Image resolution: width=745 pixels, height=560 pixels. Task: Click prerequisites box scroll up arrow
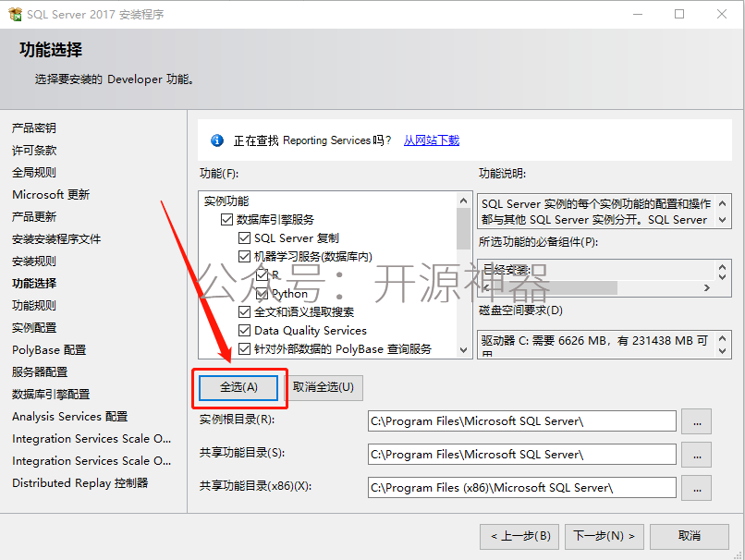723,267
